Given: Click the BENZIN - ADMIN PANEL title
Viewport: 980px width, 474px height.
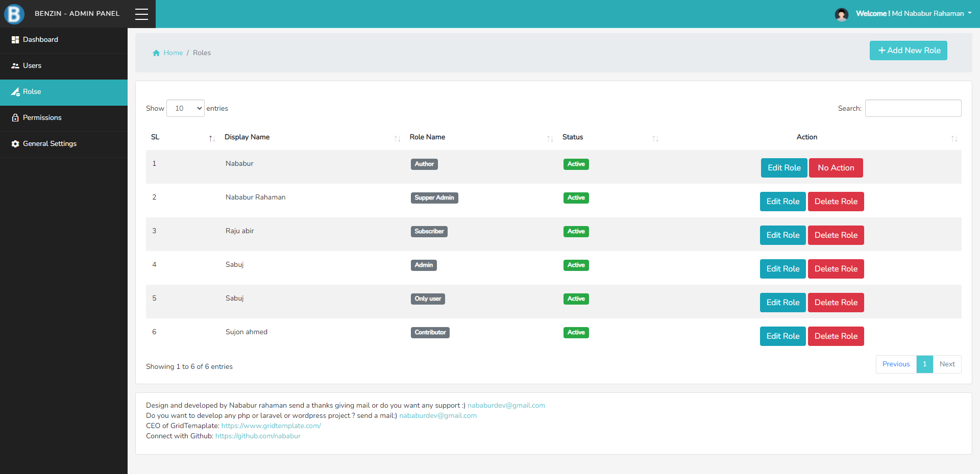Looking at the screenshot, I should [x=77, y=14].
